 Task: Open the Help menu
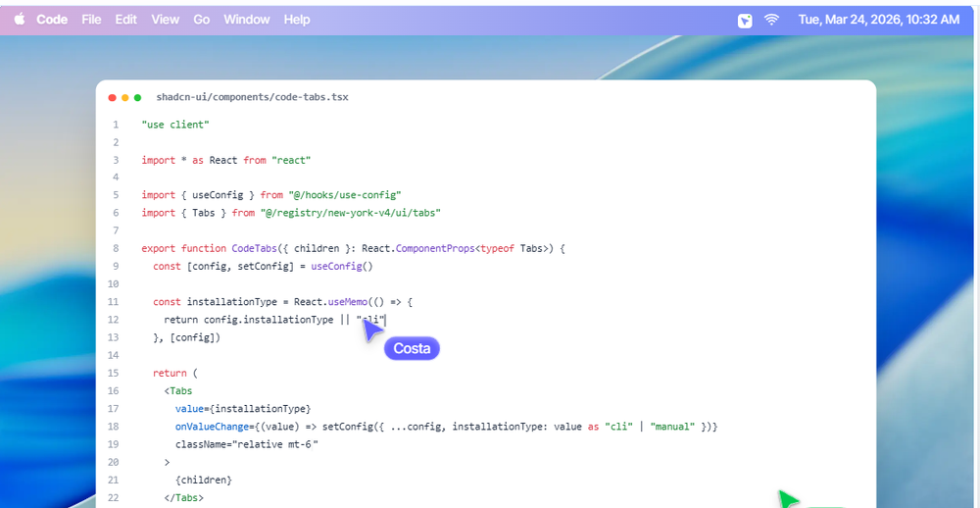[297, 20]
